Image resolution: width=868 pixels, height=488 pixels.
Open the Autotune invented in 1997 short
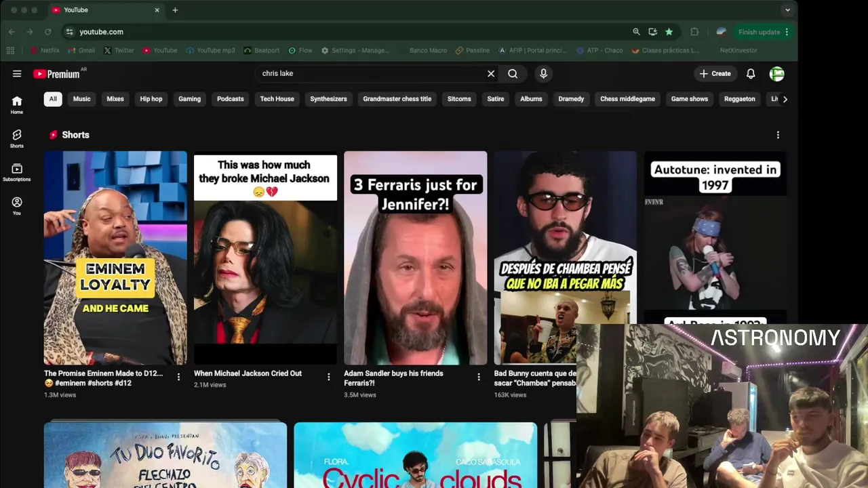tap(715, 237)
